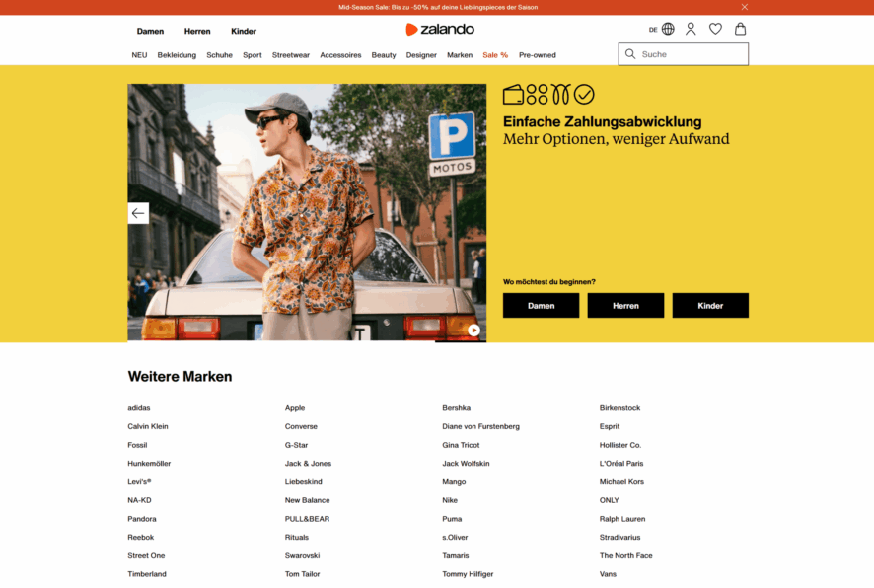Open the Sport menu

(253, 55)
